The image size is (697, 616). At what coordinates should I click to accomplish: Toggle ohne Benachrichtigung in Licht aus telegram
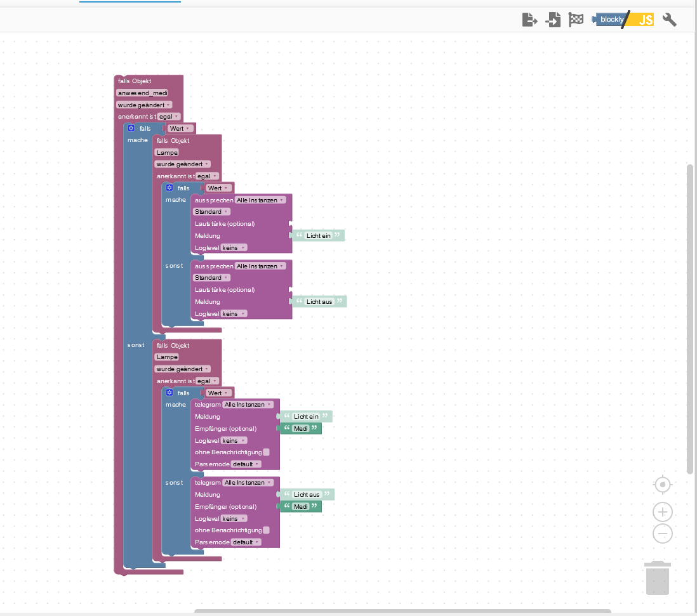(266, 530)
